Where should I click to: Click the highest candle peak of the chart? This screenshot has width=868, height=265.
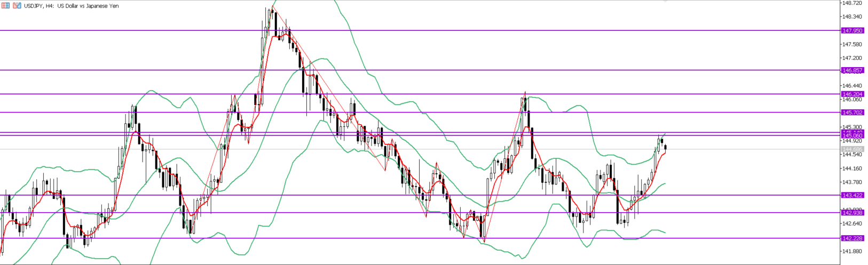coord(272,7)
